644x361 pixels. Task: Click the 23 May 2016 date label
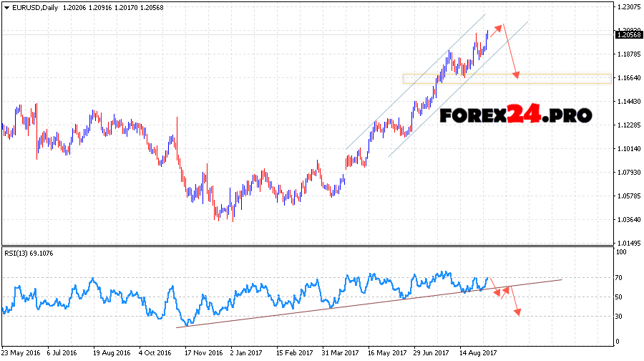pos(21,353)
